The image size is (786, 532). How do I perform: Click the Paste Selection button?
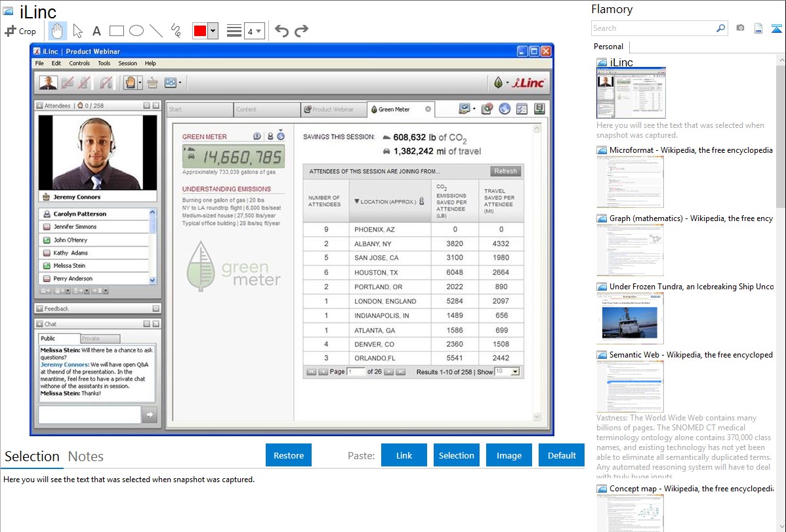pos(457,455)
